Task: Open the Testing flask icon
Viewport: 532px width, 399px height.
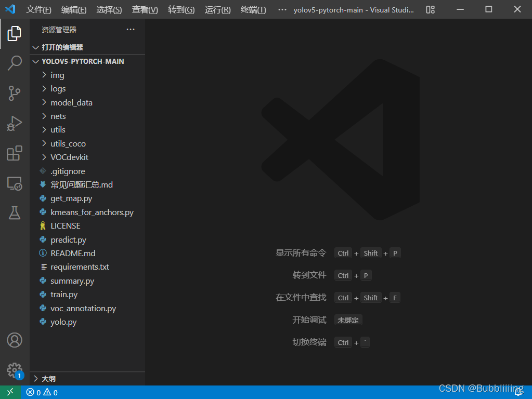Action: pyautogui.click(x=14, y=213)
